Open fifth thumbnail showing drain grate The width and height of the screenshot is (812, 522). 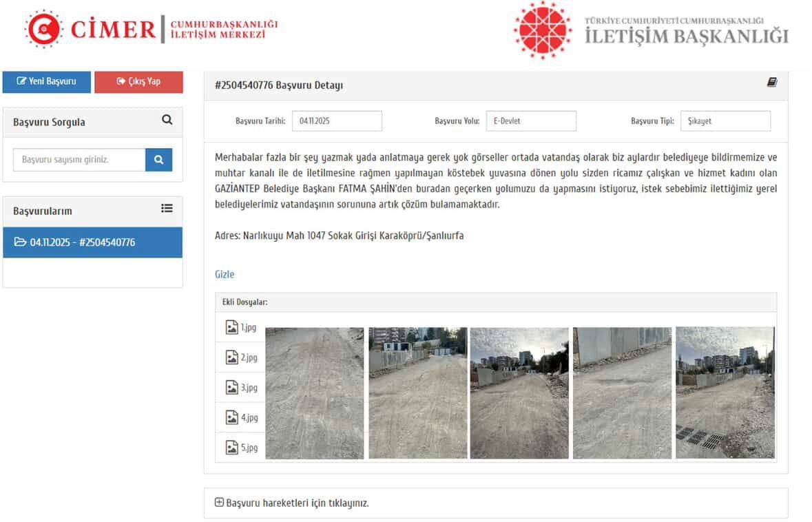725,393
